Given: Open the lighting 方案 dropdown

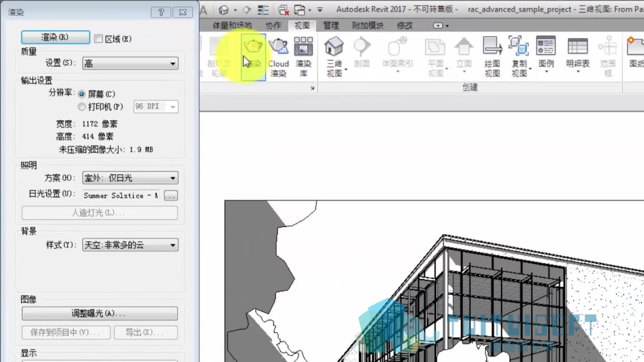Looking at the screenshot, I should click(x=130, y=178).
